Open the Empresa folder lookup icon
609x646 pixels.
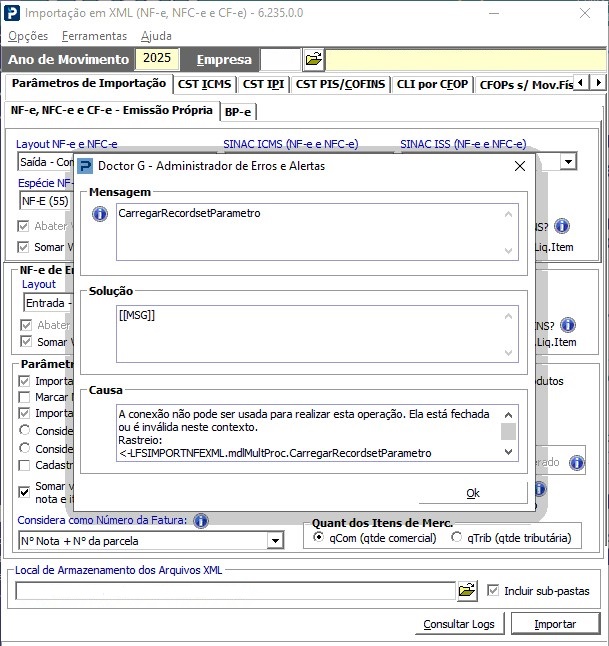313,59
